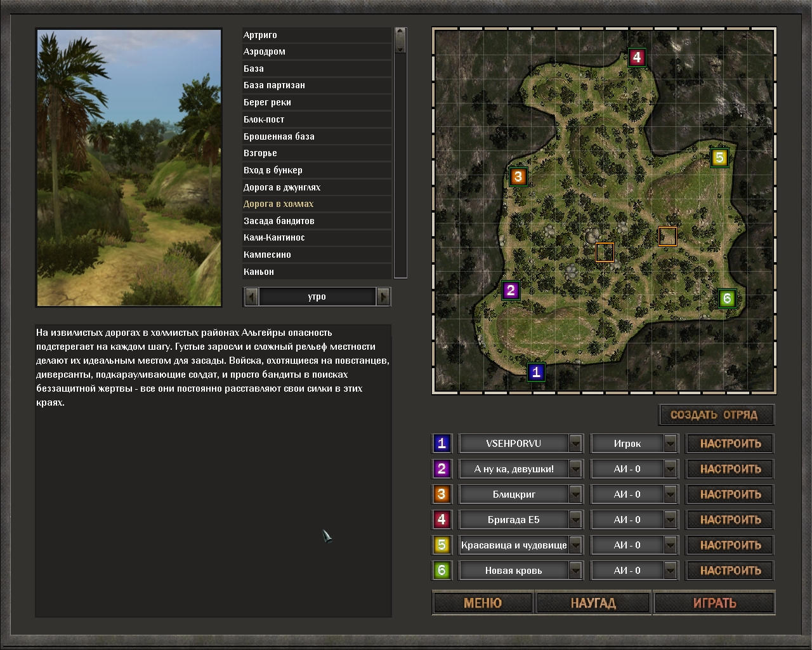The height and width of the screenshot is (650, 812).
Task: Select yellow spawn marker 5 on map
Action: click(x=719, y=157)
